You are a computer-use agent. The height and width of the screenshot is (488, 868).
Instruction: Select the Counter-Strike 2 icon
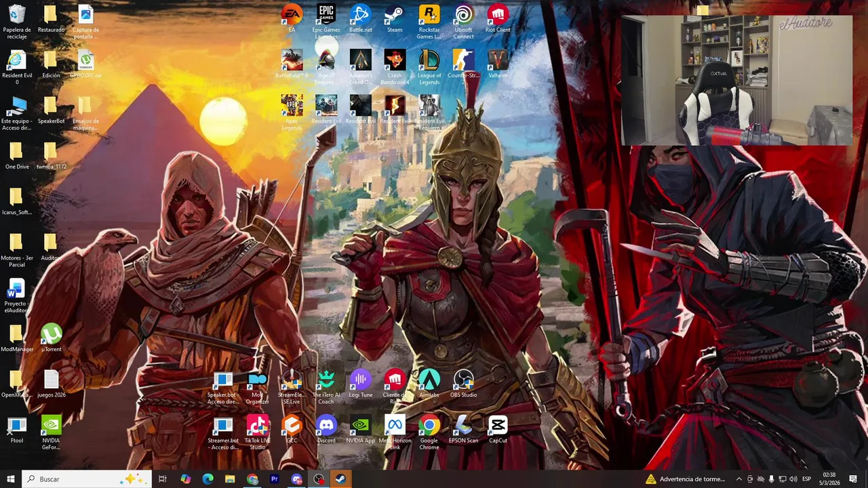(x=463, y=67)
